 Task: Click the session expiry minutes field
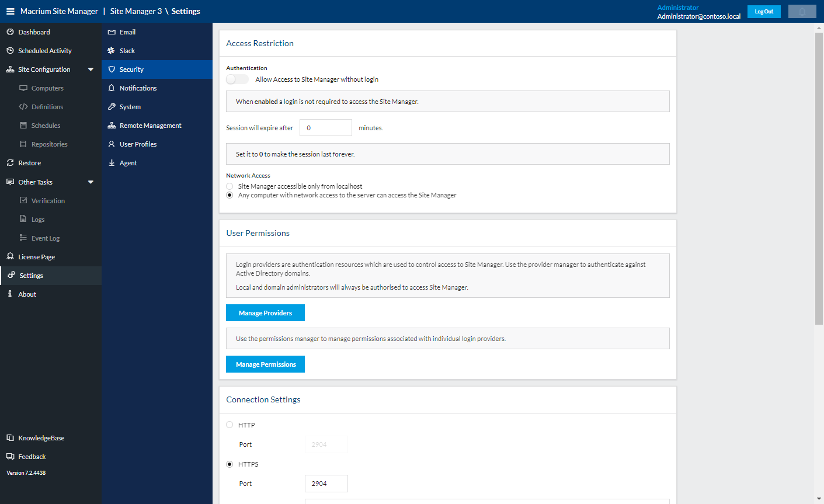[x=325, y=127]
